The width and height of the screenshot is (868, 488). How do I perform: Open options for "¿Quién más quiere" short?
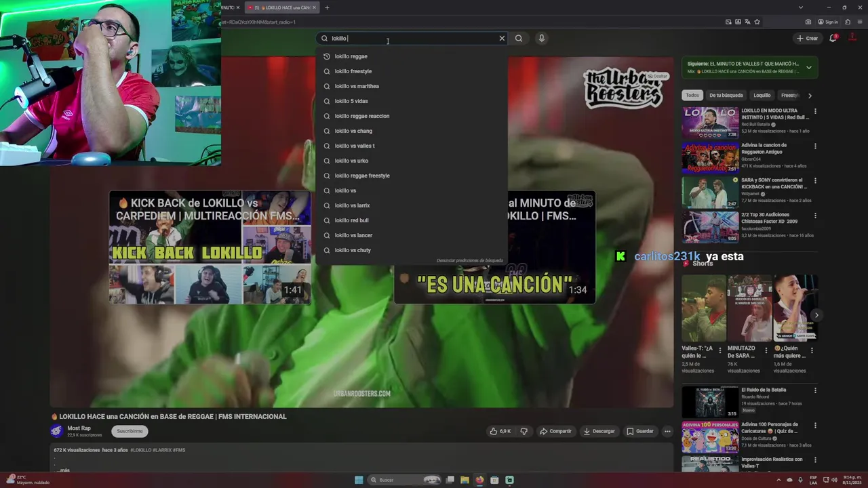pos(812,350)
